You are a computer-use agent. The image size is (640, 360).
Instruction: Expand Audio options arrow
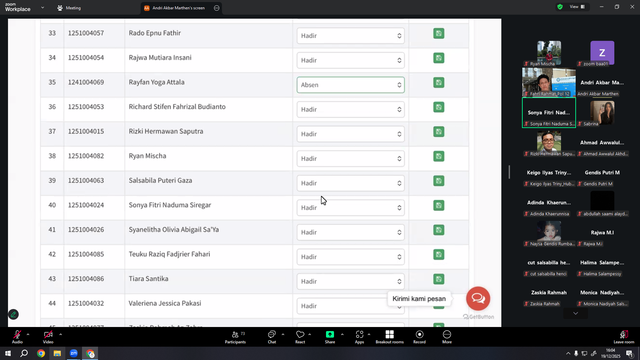pyautogui.click(x=28, y=334)
